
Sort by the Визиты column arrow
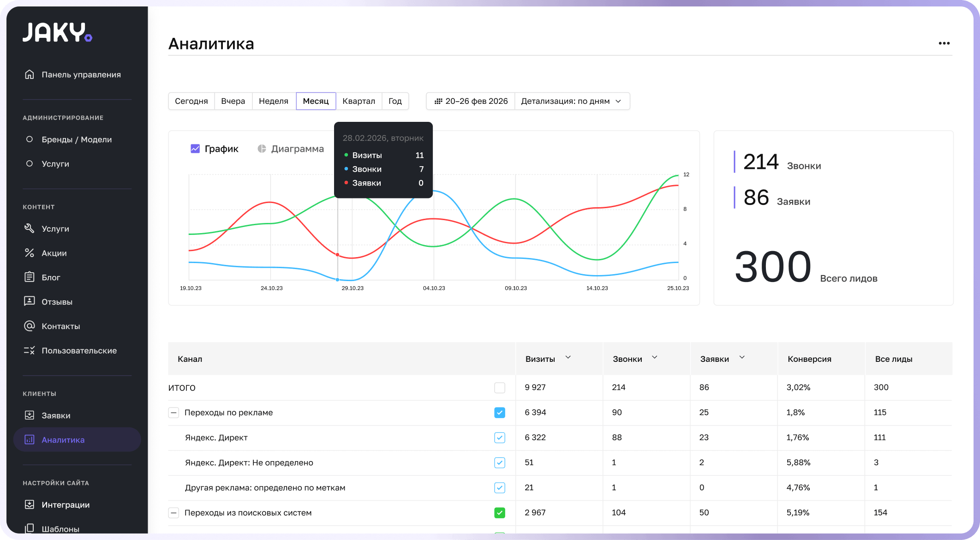pyautogui.click(x=568, y=358)
